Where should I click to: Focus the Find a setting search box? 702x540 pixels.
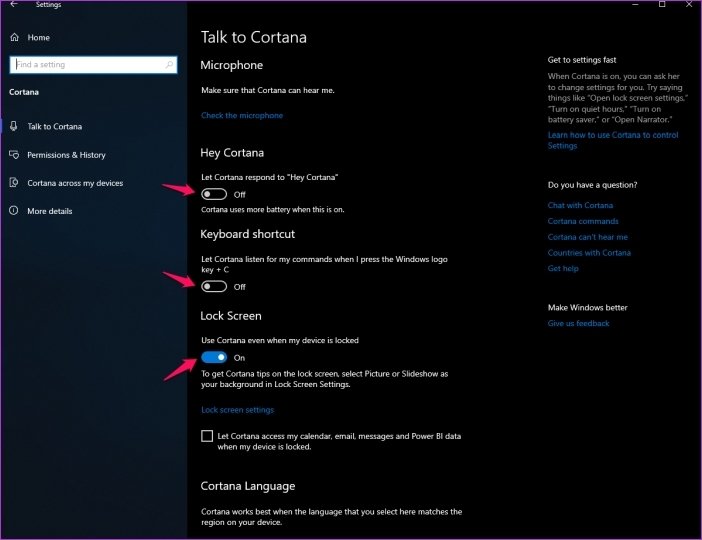93,64
